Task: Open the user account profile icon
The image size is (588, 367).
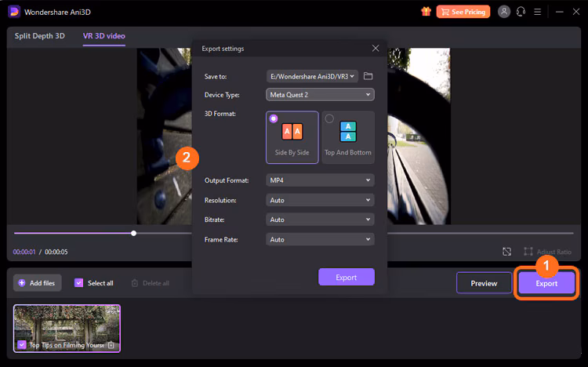Action: point(504,12)
